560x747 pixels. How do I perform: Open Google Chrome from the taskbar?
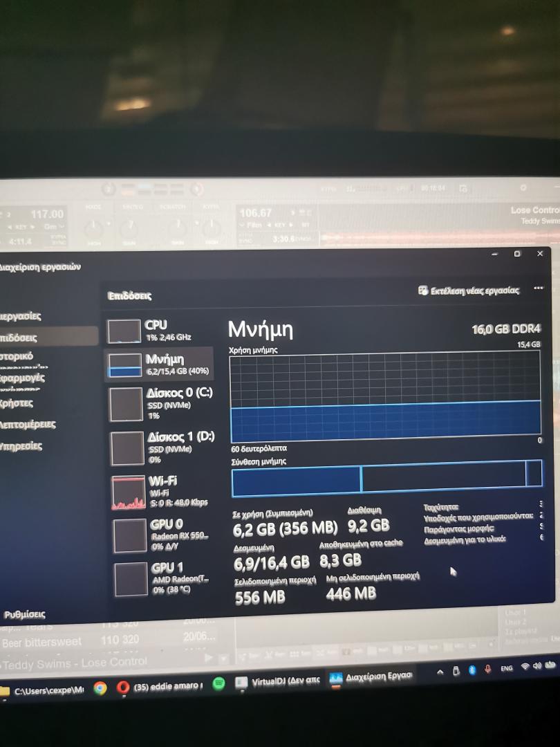pyautogui.click(x=100, y=688)
